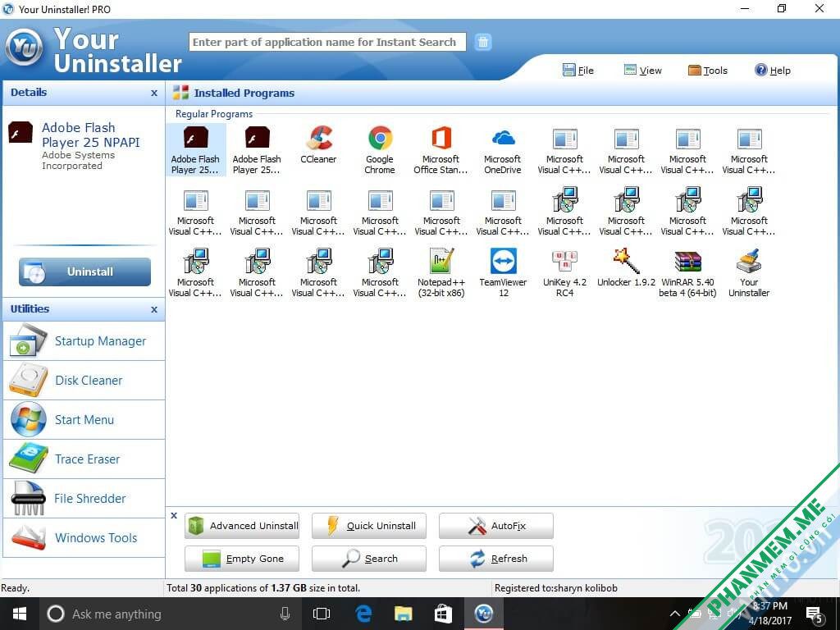Open Microsoft Store from the taskbar
The width and height of the screenshot is (840, 630).
point(443,614)
